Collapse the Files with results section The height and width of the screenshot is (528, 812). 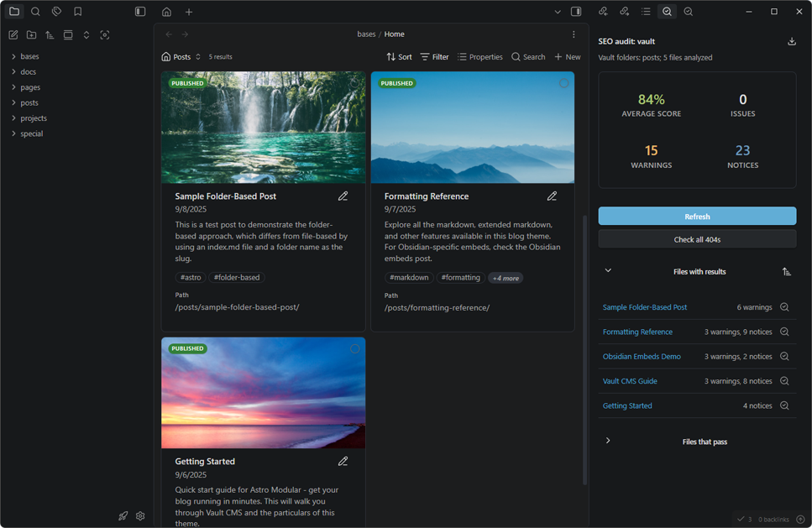pos(607,270)
